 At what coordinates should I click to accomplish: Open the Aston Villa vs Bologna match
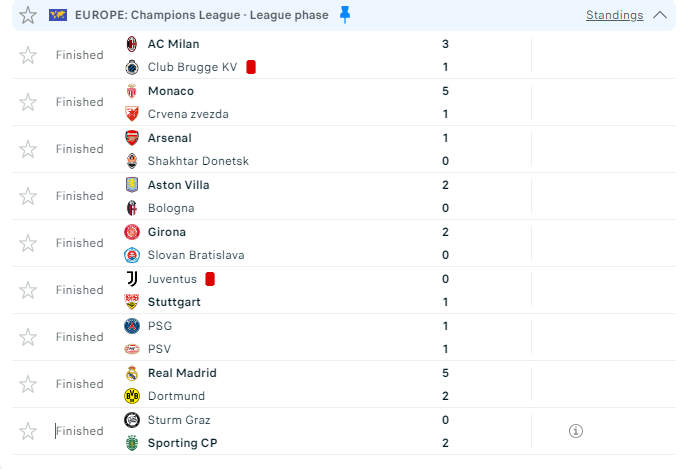click(300, 196)
